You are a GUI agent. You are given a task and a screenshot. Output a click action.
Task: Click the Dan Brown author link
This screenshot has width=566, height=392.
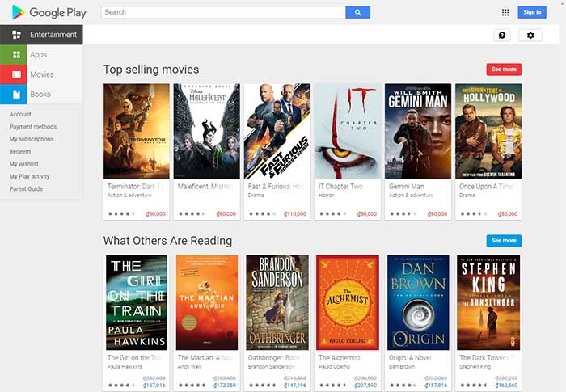[x=402, y=367]
